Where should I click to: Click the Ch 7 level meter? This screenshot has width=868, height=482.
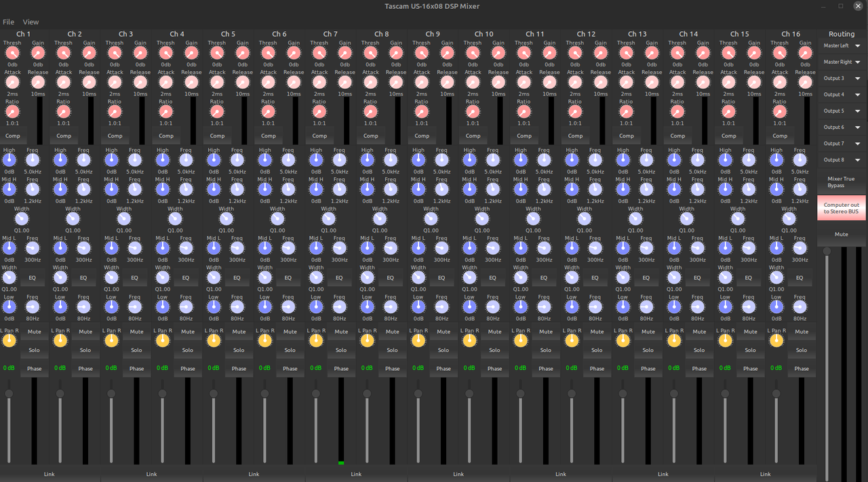[341, 421]
